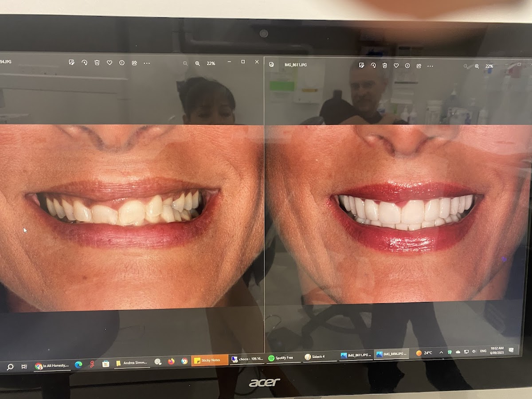Minimize the left Photos window
The width and height of the screenshot is (532, 399).
click(229, 62)
